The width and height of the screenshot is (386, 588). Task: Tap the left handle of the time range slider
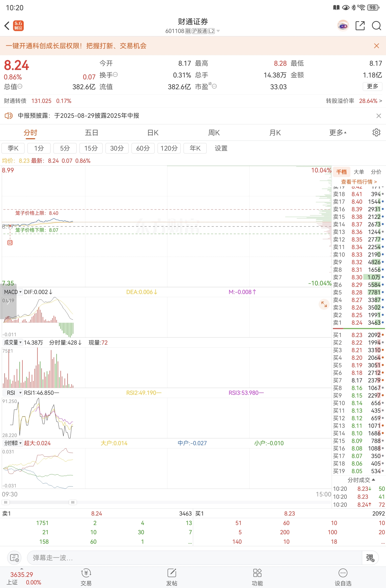pos(5,502)
